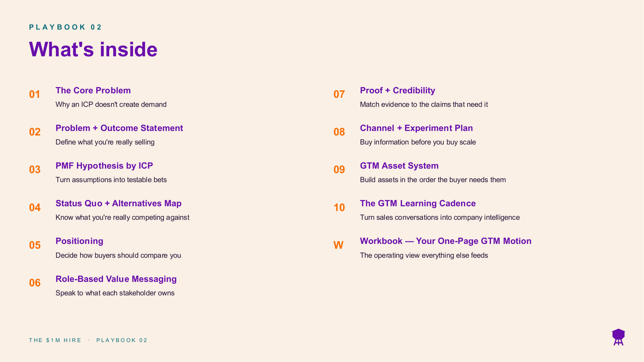
Task: Select 'Decide how buyers should compare you'
Action: click(118, 255)
